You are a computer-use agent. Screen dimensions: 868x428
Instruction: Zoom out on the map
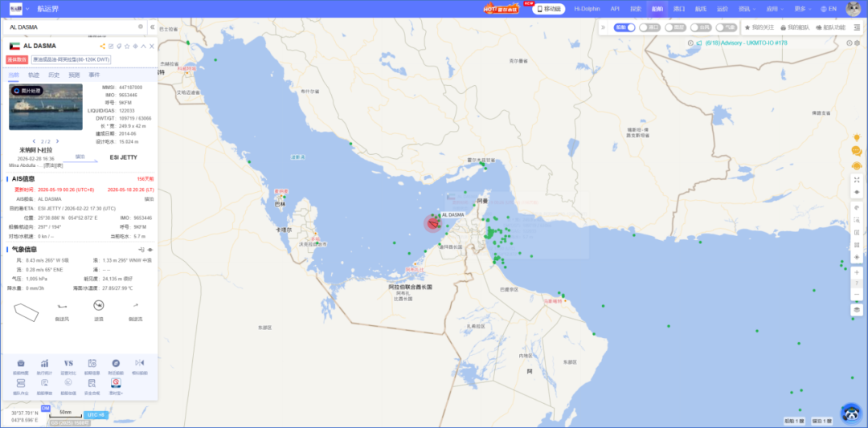coord(857,294)
